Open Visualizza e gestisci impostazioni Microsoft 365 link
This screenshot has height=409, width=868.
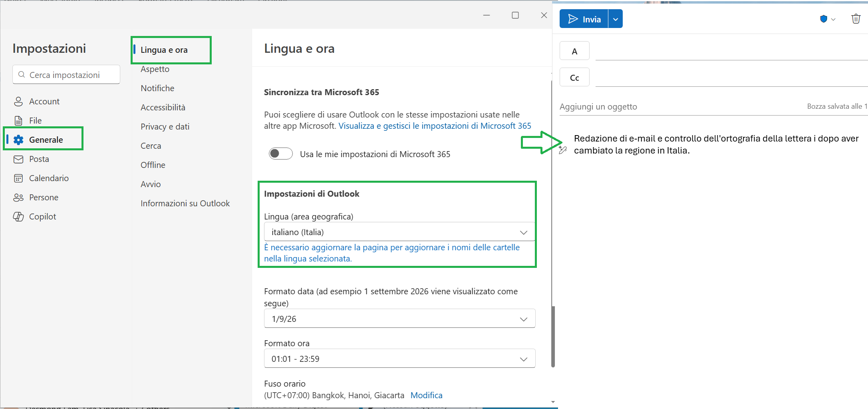435,126
